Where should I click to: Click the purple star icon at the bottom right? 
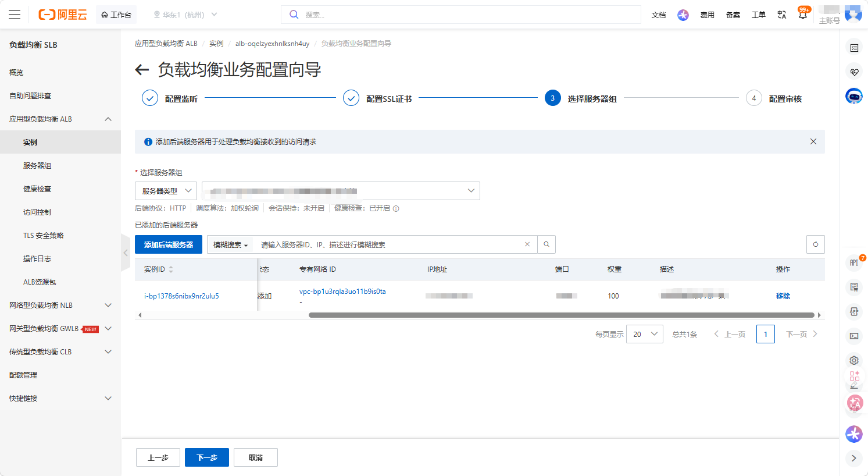[854, 434]
